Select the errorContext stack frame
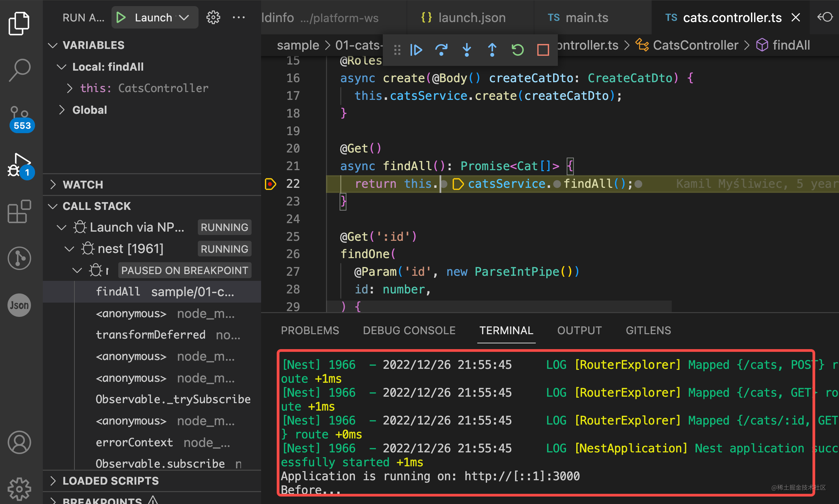839x504 pixels. coord(152,443)
